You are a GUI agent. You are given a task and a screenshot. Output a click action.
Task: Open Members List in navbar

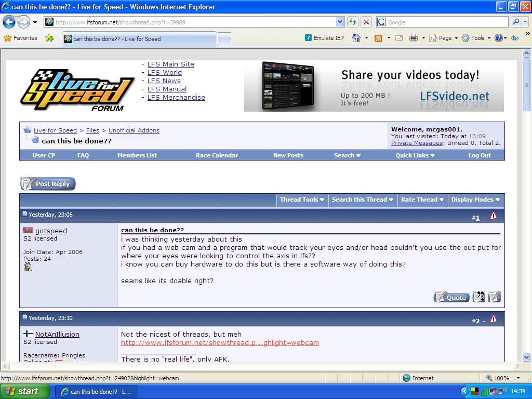(137, 155)
